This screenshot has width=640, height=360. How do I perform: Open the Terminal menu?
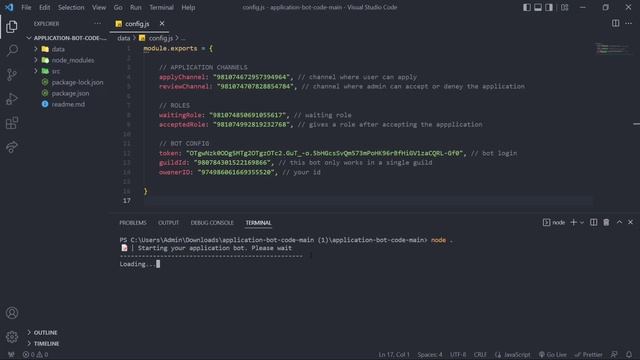[161, 7]
